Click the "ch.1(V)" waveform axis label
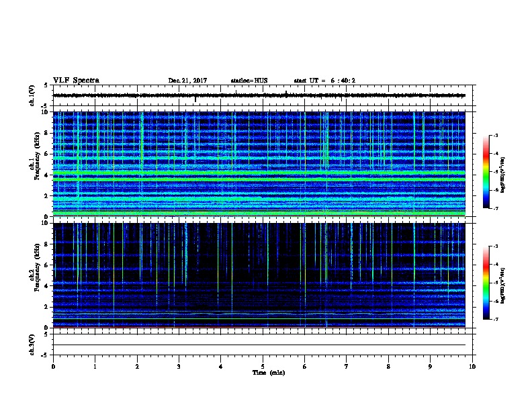The height and width of the screenshot is (411, 532). click(32, 95)
